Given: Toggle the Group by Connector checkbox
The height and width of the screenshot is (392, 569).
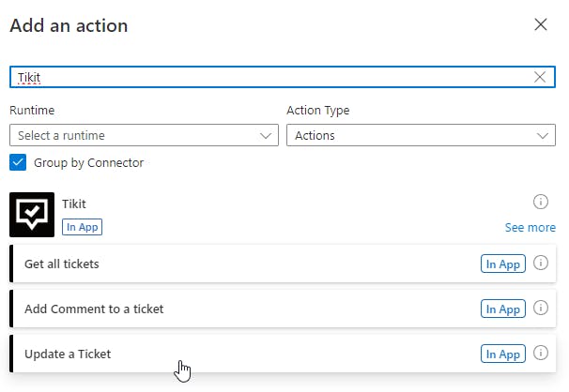Looking at the screenshot, I should coord(18,162).
